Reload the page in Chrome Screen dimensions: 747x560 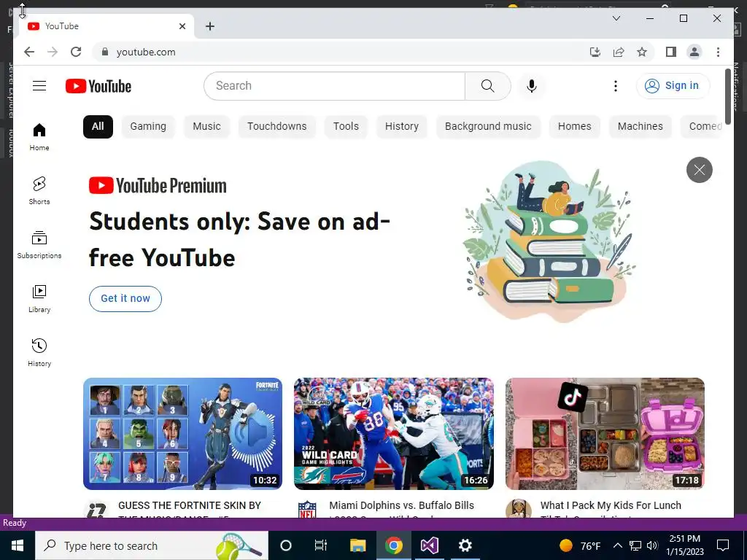pos(76,52)
